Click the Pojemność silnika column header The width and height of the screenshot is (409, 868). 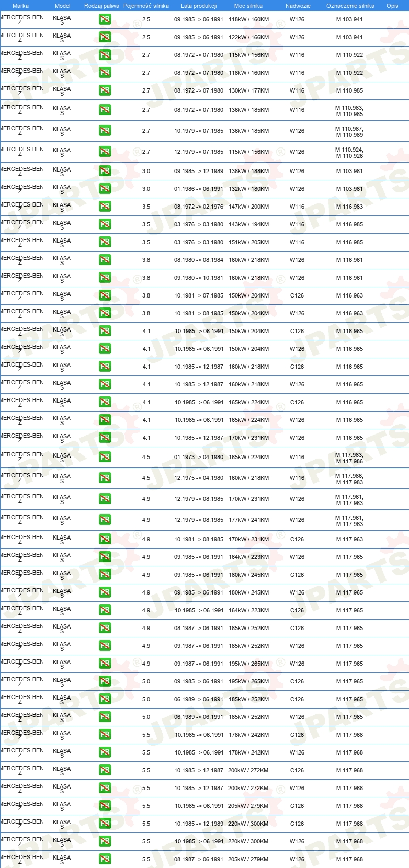(146, 6)
